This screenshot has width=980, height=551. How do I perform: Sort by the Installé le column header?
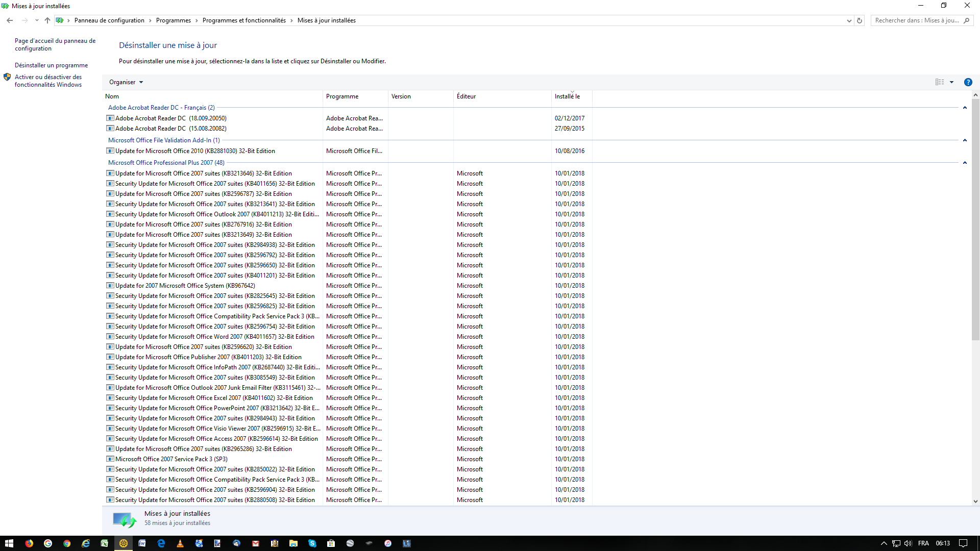(572, 96)
